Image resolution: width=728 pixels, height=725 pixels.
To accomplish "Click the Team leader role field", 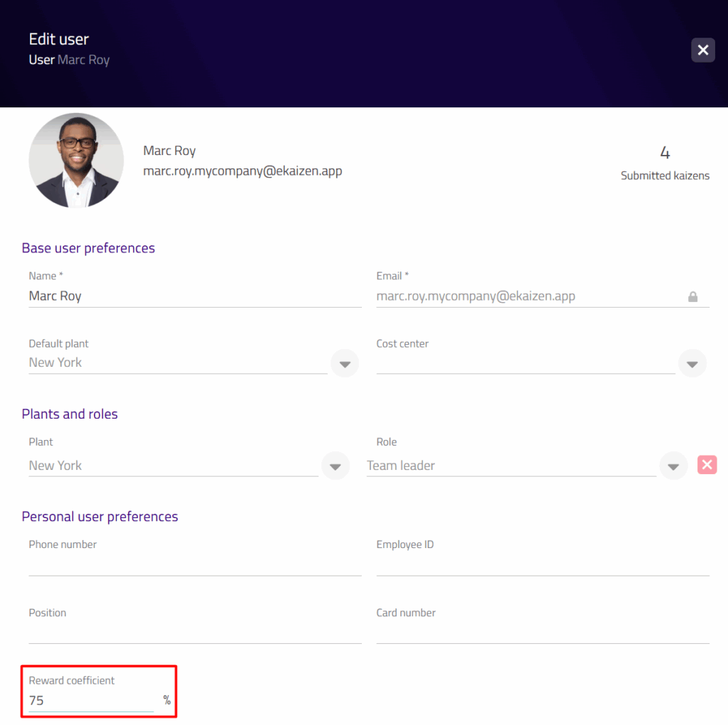I will tap(510, 466).
